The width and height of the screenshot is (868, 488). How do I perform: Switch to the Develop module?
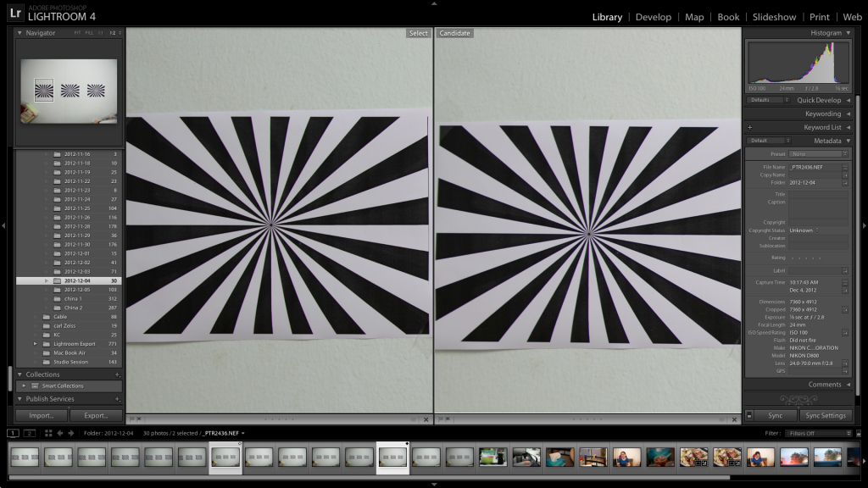(x=653, y=17)
